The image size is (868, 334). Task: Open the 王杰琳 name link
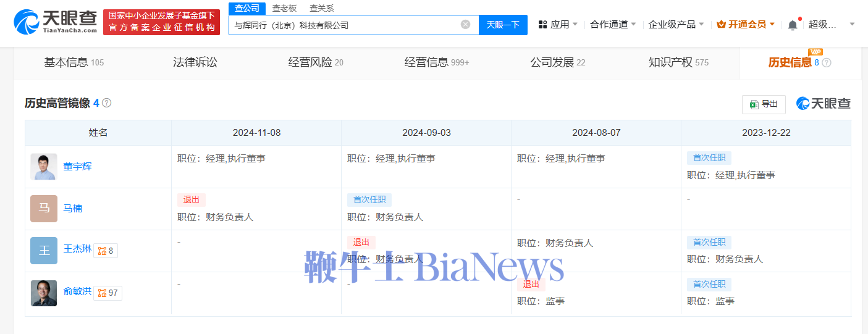(77, 249)
